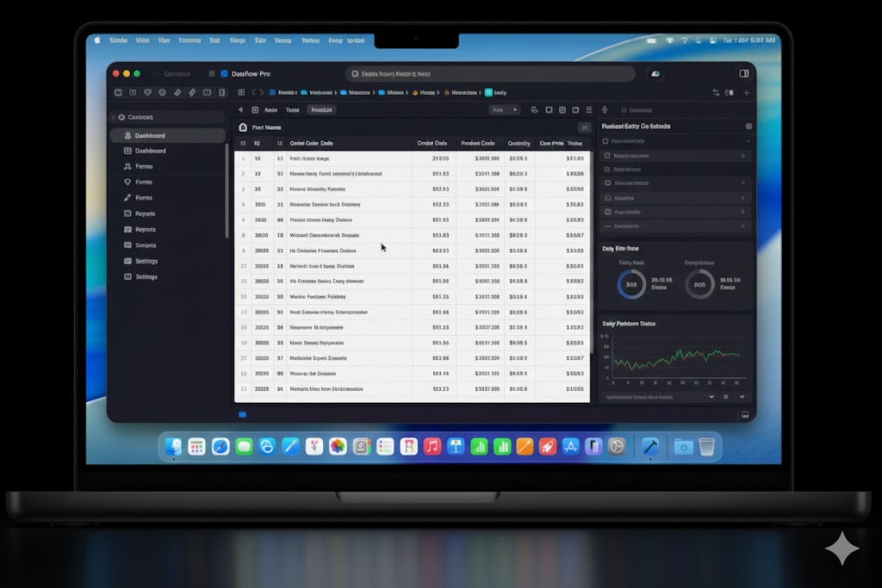Switch to the highlighted tab in table toolbar
The image size is (882, 588).
tap(322, 110)
